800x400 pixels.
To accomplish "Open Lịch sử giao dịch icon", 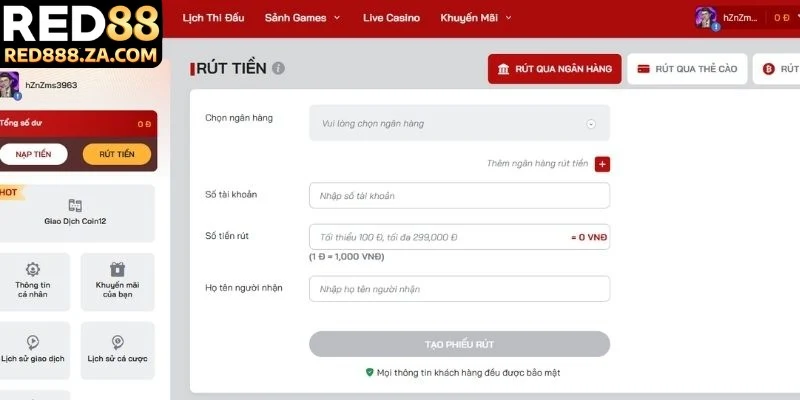I will point(33,342).
